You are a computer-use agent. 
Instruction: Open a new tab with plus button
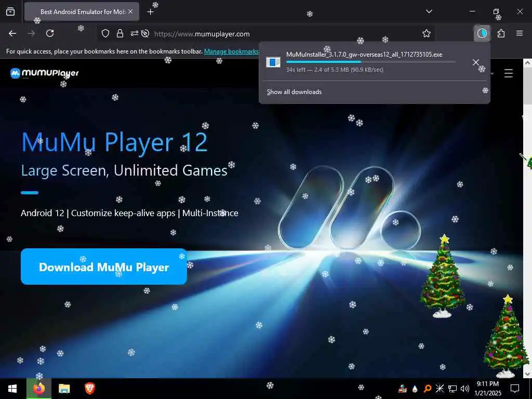pos(150,12)
